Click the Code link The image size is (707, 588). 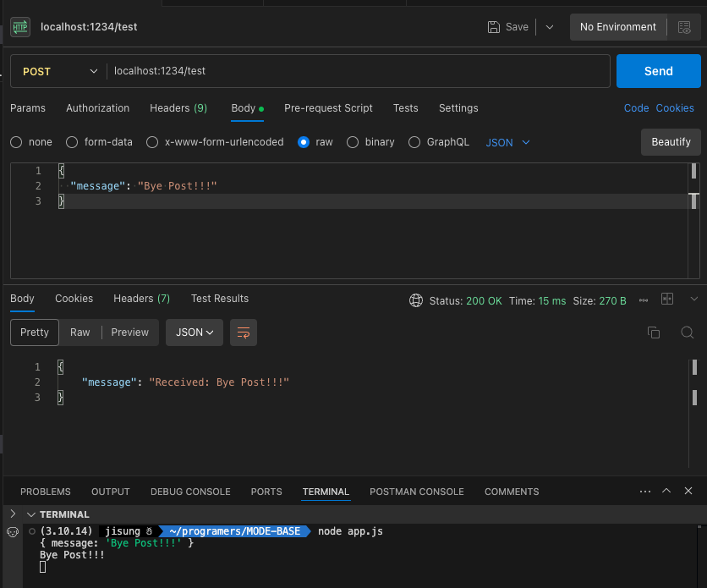[x=636, y=108]
